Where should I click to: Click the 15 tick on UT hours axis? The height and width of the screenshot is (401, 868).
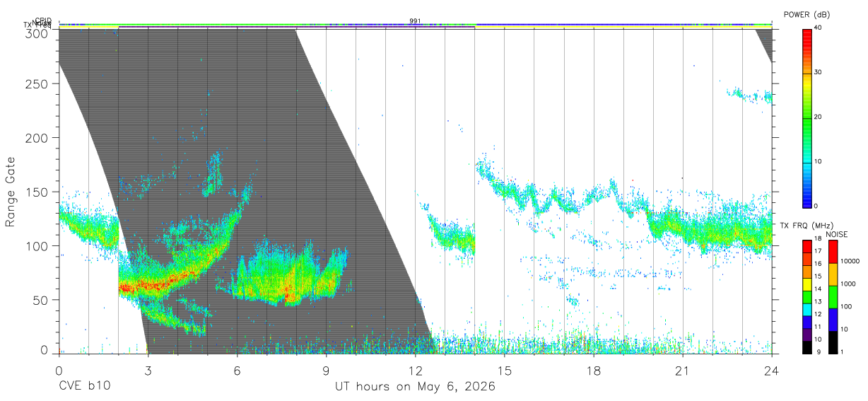(x=504, y=371)
